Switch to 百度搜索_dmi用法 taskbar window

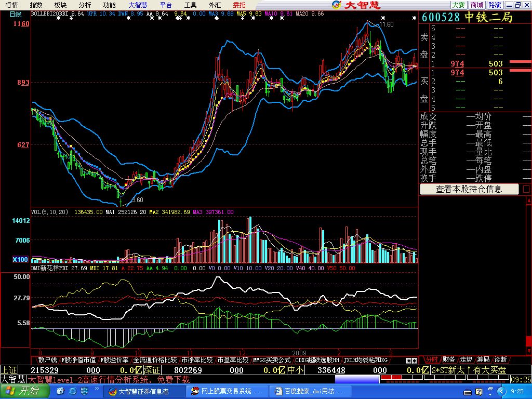310,392
